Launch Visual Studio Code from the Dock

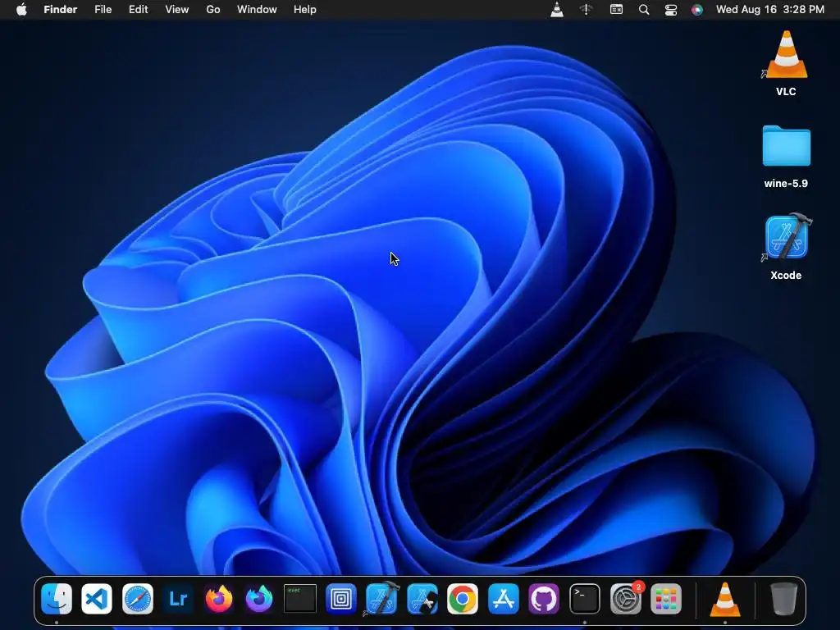[x=97, y=598]
